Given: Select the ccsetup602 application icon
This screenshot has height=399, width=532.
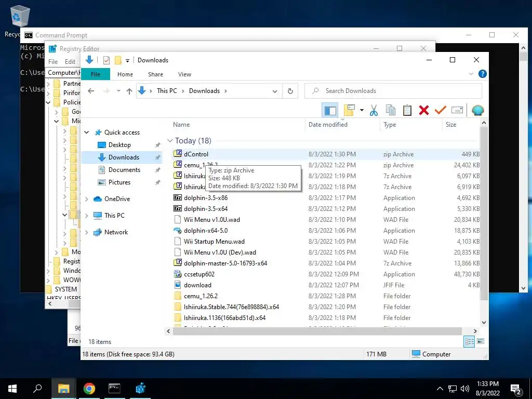Looking at the screenshot, I should click(178, 274).
